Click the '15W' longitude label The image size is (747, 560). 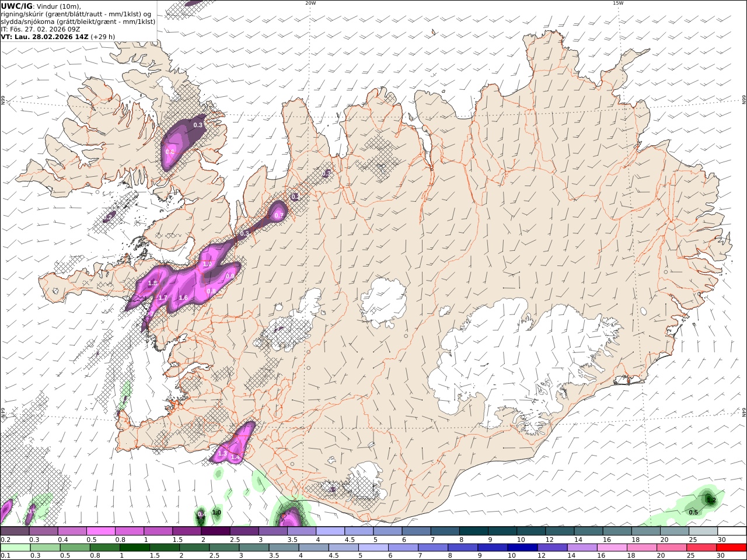tap(618, 3)
